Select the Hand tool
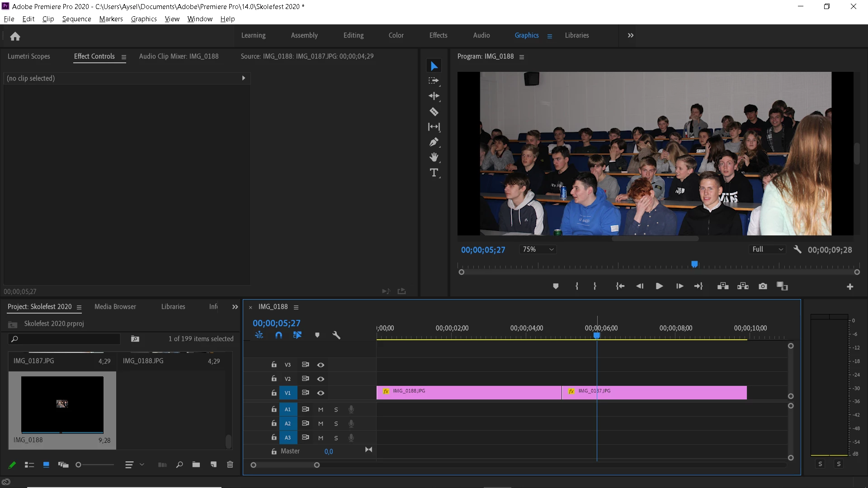This screenshot has height=488, width=868. pos(434,157)
